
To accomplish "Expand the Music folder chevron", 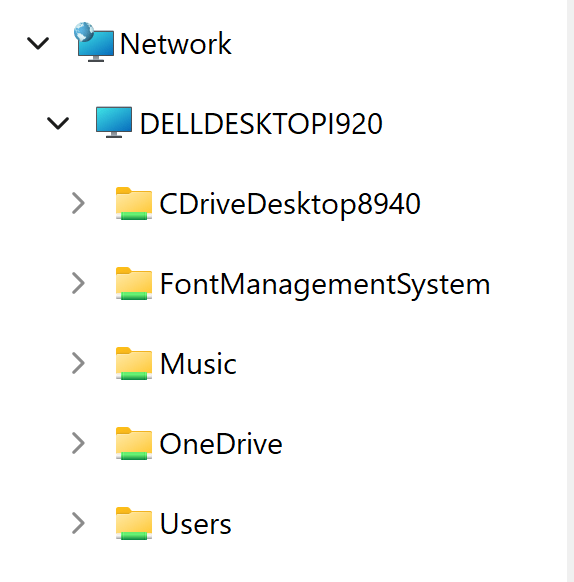I will point(78,363).
